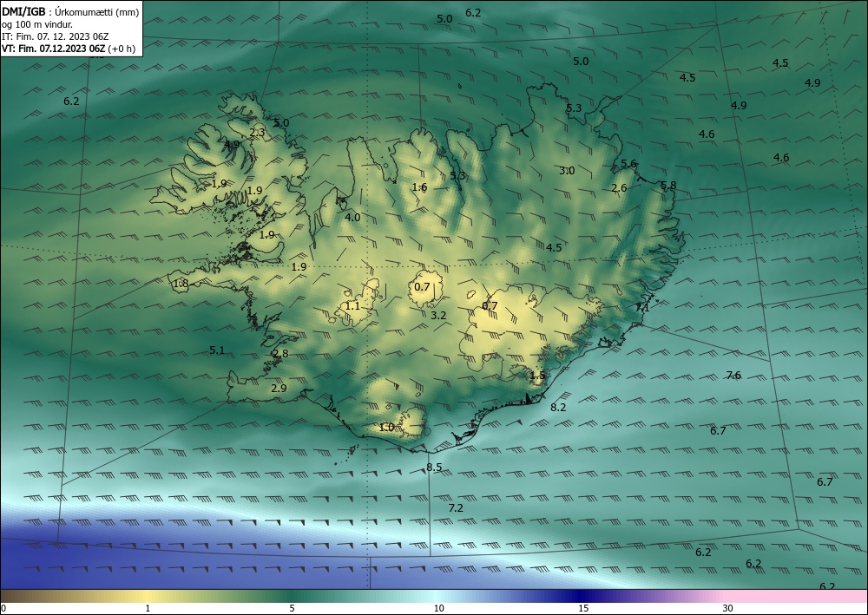This screenshot has height=615, width=868.
Task: Click the 2.8 value near the southwest coast
Action: [x=280, y=353]
